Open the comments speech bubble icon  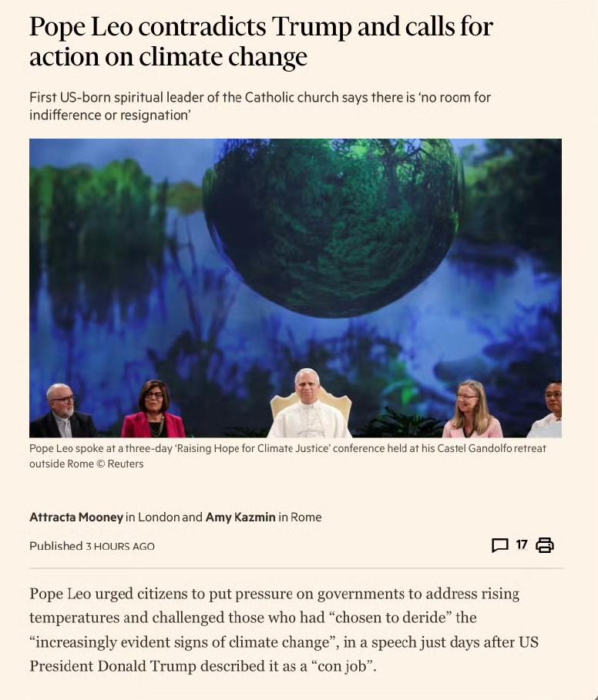[x=500, y=545]
